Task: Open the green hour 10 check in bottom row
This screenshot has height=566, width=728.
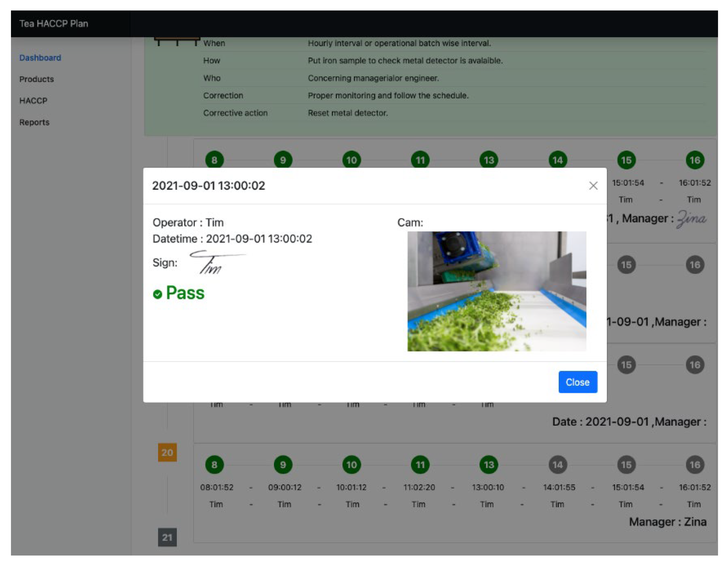Action: click(351, 464)
